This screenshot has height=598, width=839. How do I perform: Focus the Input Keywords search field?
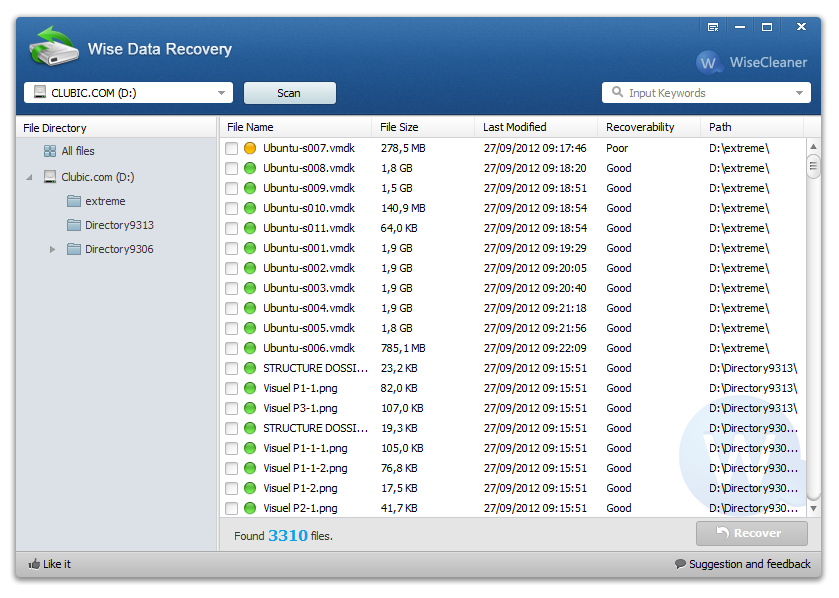point(700,93)
